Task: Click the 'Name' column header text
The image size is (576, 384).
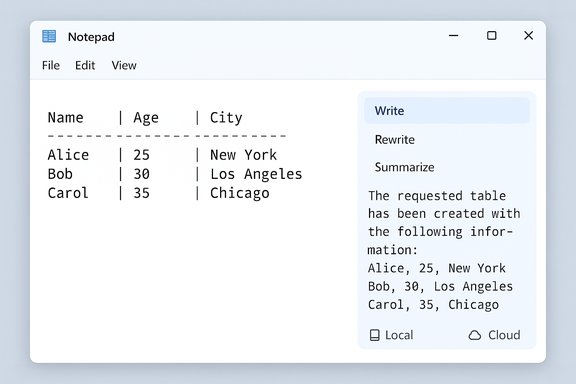Action: [x=65, y=118]
